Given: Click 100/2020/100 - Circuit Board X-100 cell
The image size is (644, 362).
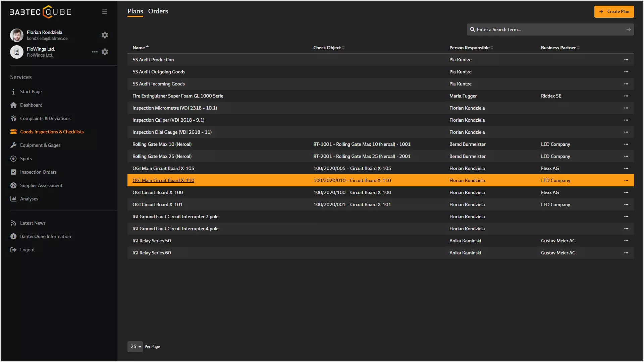Looking at the screenshot, I should (352, 192).
